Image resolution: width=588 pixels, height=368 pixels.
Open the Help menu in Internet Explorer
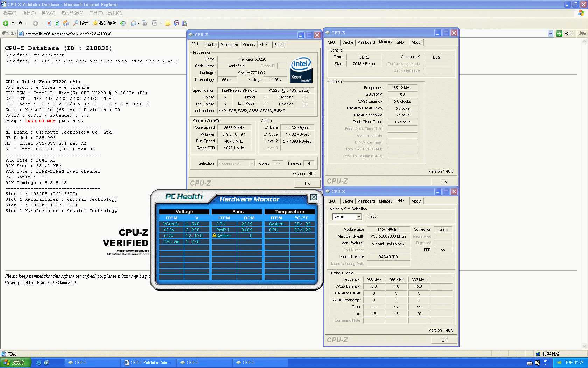[x=115, y=13]
